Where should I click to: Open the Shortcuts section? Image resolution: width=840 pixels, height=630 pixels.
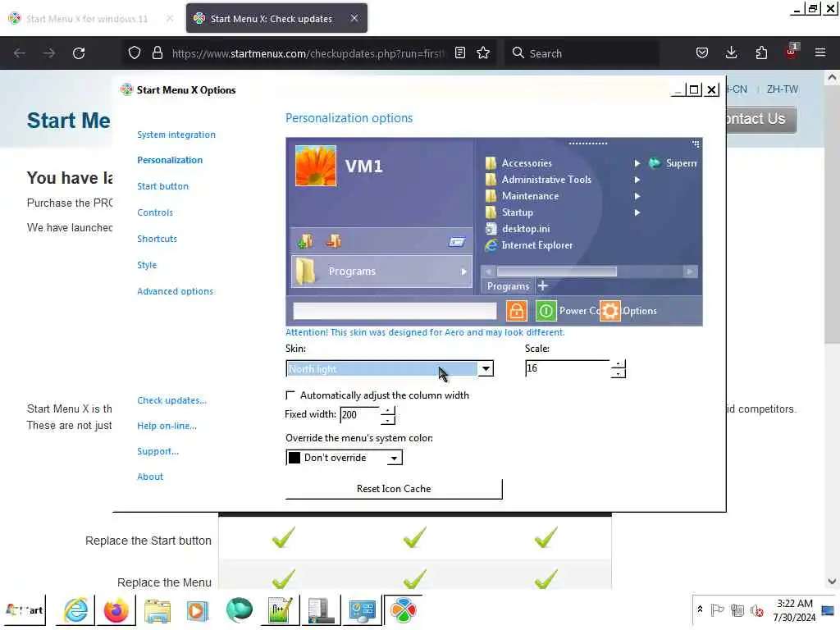point(157,239)
